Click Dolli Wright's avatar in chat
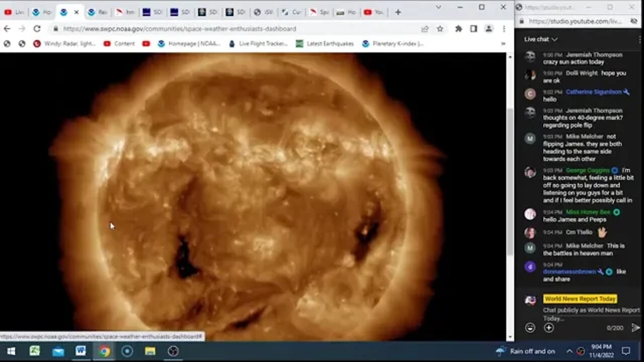644x362 pixels. tap(530, 74)
